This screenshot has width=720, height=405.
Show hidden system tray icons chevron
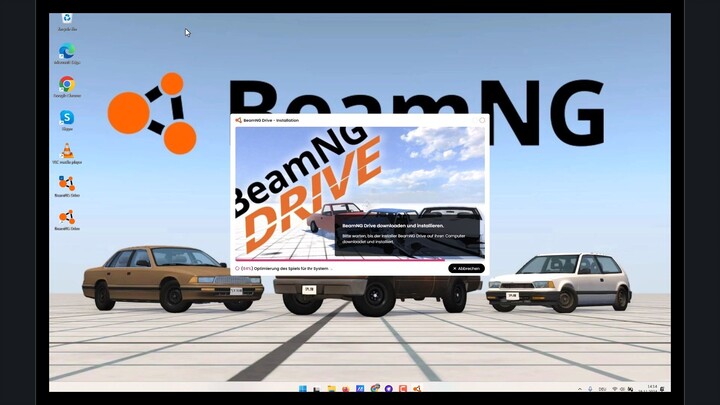(x=579, y=389)
